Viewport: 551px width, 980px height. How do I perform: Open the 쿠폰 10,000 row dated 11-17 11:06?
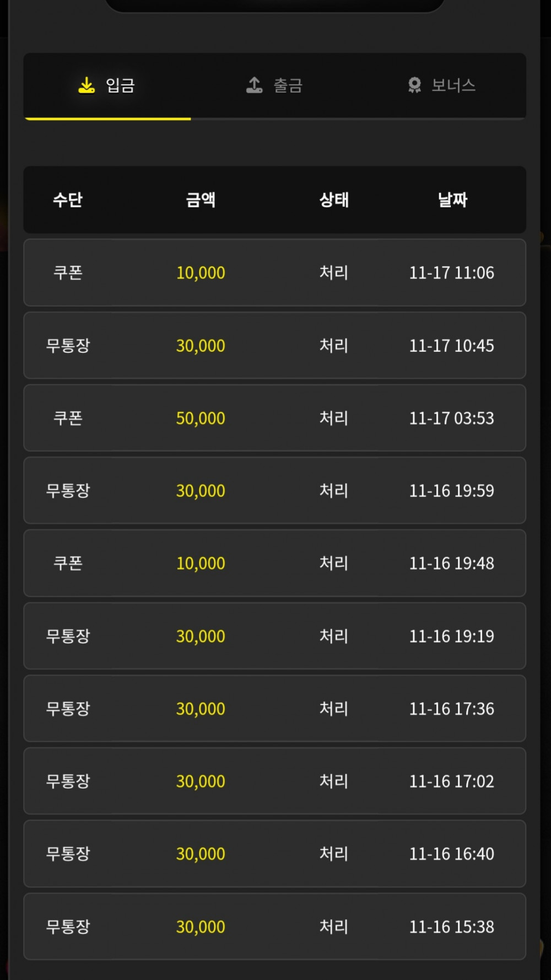[274, 272]
